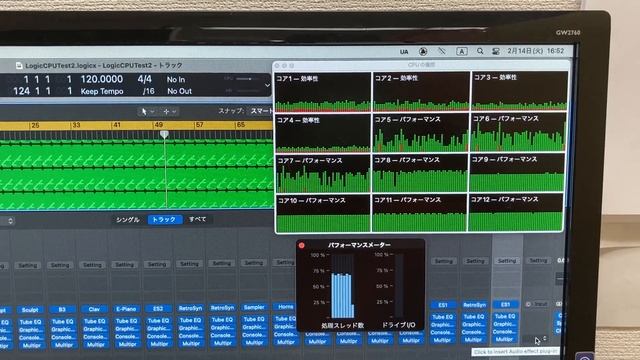Viewport: 640px width, 360px height.
Task: Open the B3 instrument slot
Action: tap(62, 309)
